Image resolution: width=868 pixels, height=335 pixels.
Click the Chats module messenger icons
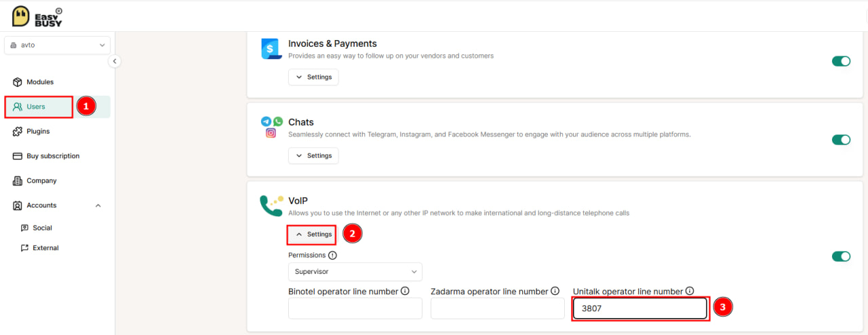coord(271,127)
